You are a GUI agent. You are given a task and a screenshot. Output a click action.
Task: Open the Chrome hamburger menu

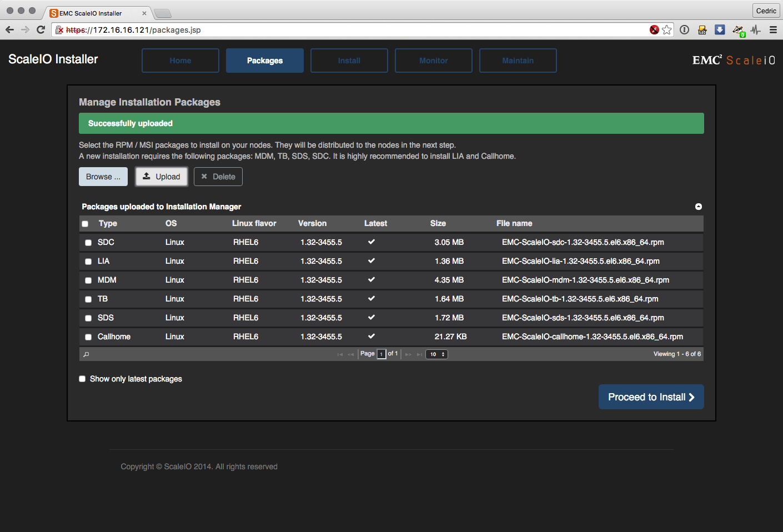773,30
